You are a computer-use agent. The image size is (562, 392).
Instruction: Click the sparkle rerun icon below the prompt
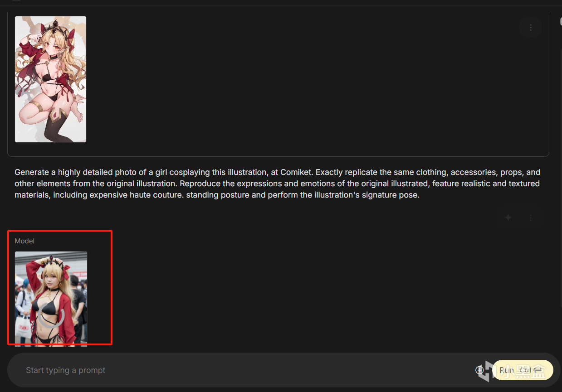(508, 218)
